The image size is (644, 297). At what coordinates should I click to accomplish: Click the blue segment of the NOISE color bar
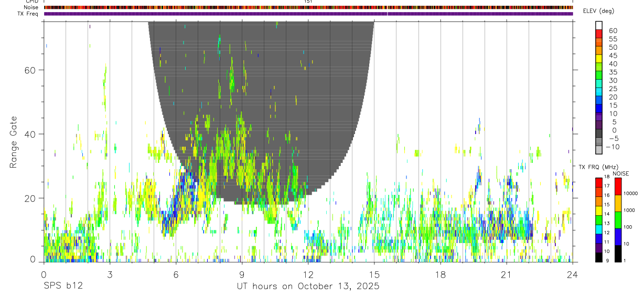pyautogui.click(x=617, y=237)
